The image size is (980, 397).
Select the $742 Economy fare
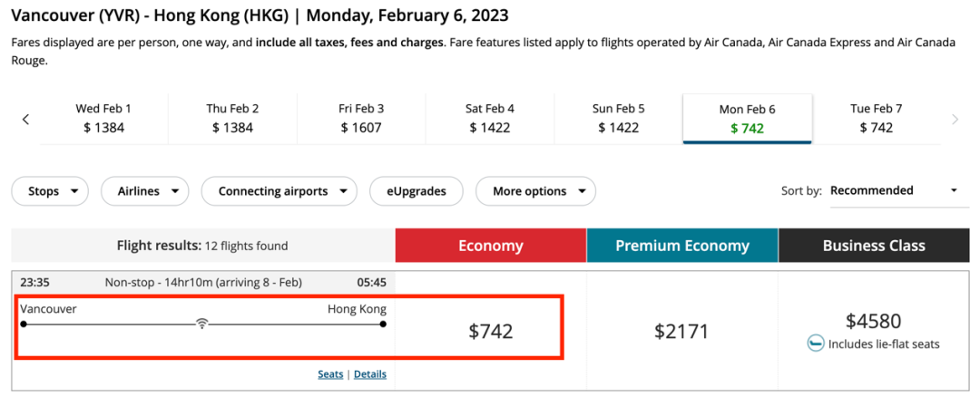pyautogui.click(x=491, y=332)
